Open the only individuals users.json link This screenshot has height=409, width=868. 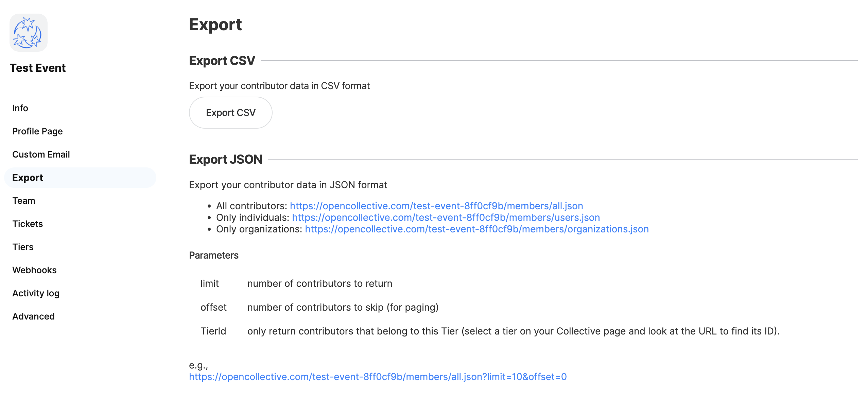pos(446,217)
